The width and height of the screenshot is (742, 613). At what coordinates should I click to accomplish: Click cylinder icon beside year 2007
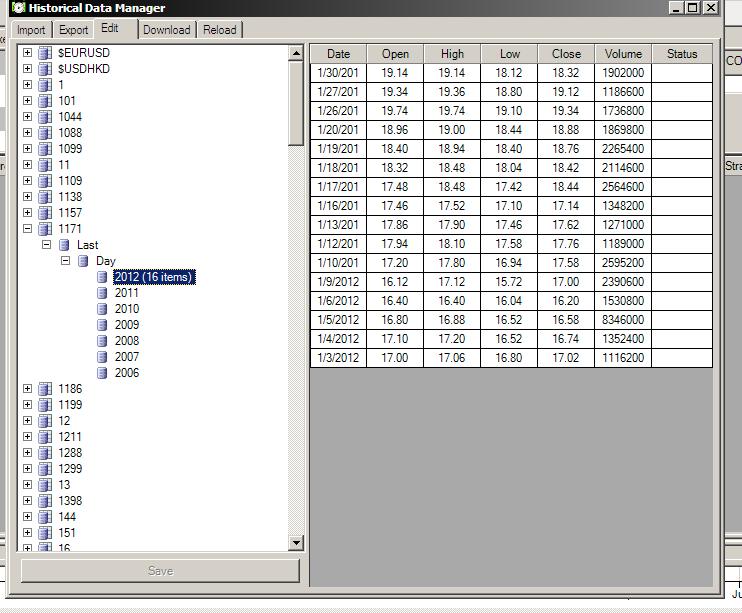tap(102, 357)
